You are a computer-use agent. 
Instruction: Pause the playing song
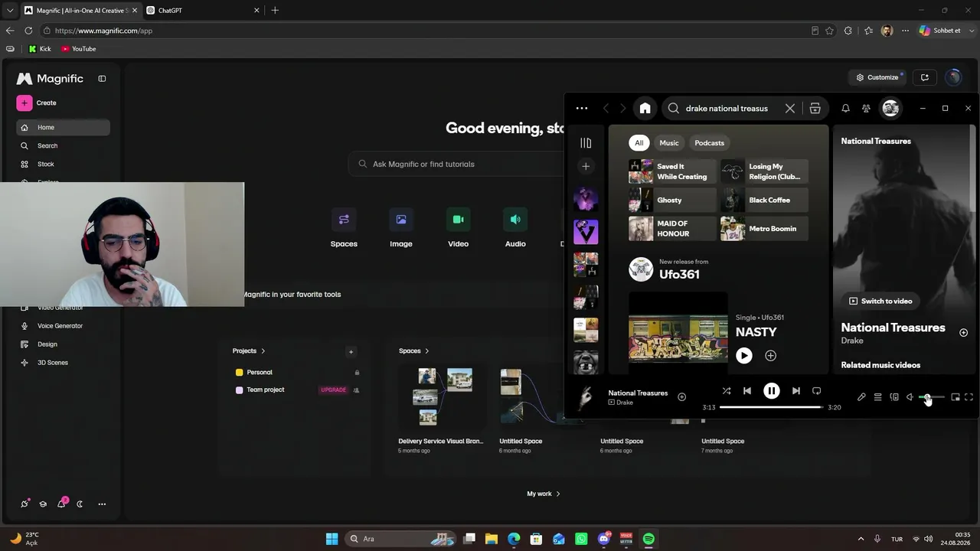tap(772, 391)
